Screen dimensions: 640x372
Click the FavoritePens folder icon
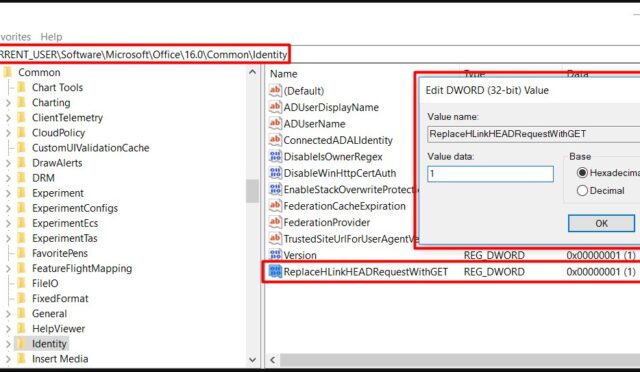(x=22, y=253)
